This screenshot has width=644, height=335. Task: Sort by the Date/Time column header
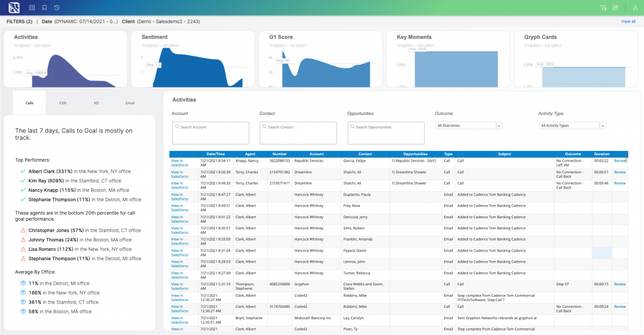(x=216, y=155)
